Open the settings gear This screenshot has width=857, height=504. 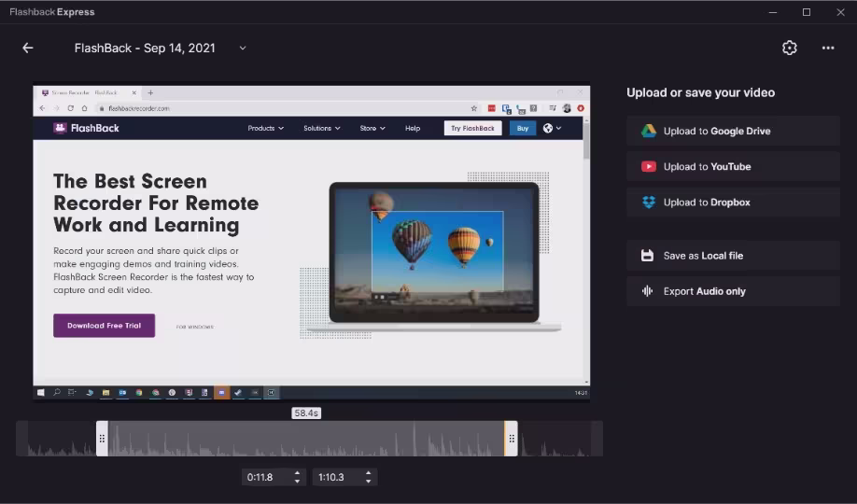click(789, 49)
